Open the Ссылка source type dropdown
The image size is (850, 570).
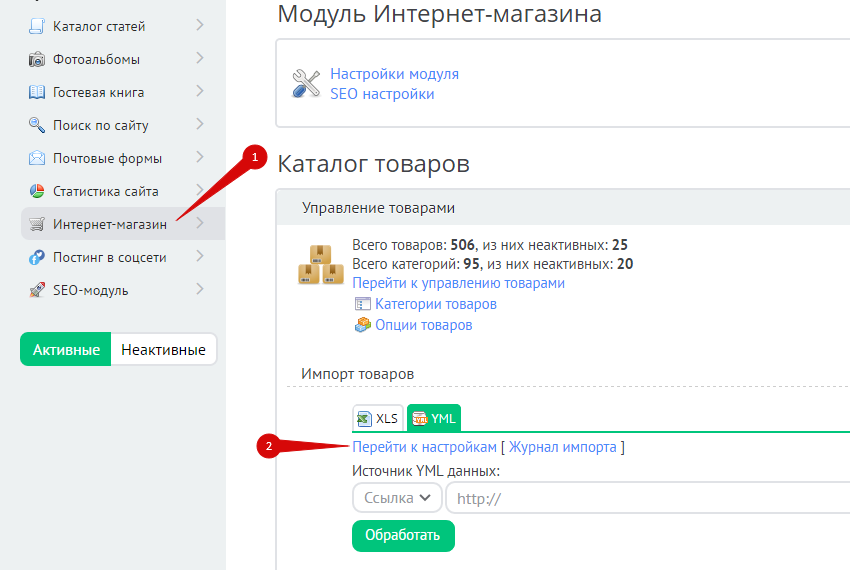[397, 497]
